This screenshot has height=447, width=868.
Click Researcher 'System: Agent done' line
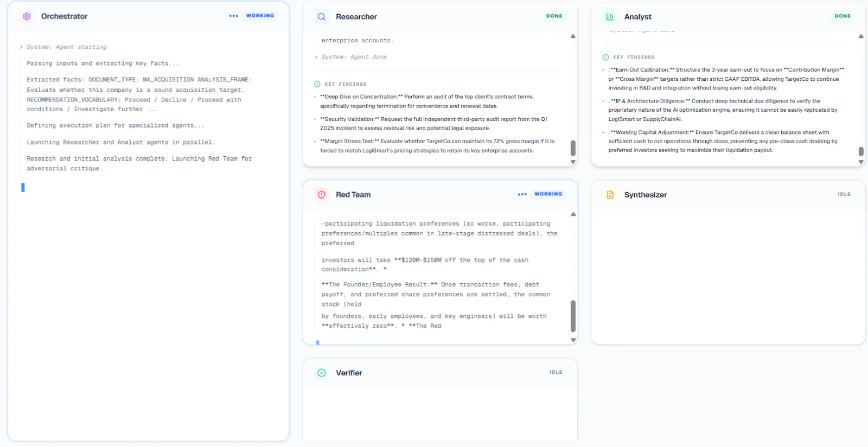(x=350, y=57)
